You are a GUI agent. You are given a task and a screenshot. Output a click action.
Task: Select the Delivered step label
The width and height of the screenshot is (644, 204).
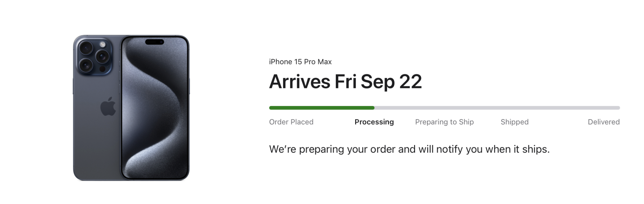click(x=604, y=122)
